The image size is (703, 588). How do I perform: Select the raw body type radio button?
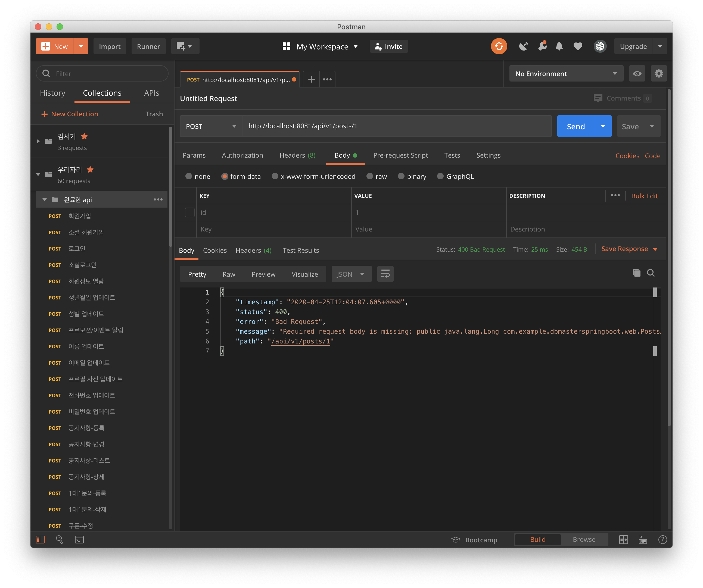(369, 176)
